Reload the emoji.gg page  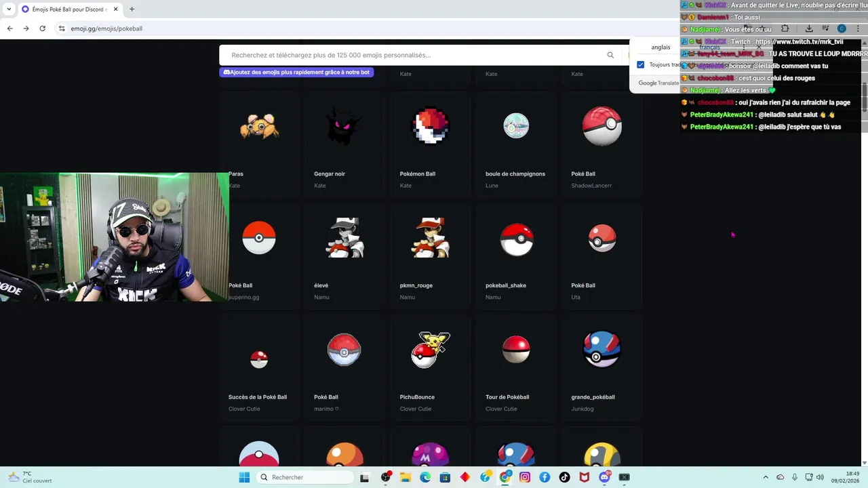tap(42, 28)
